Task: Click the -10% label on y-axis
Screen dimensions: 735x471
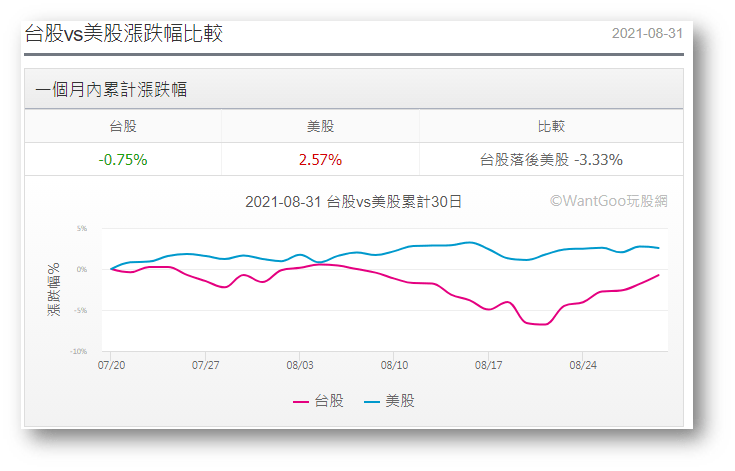Action: click(x=79, y=352)
